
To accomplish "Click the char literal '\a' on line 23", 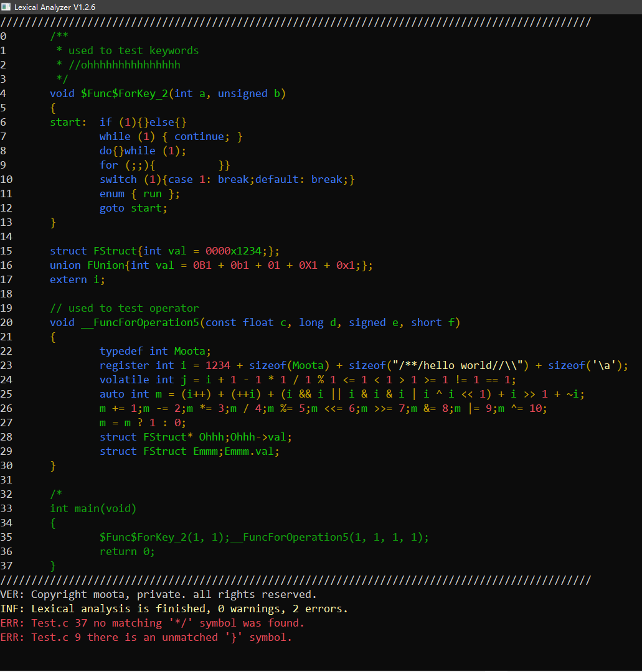I will pos(604,365).
